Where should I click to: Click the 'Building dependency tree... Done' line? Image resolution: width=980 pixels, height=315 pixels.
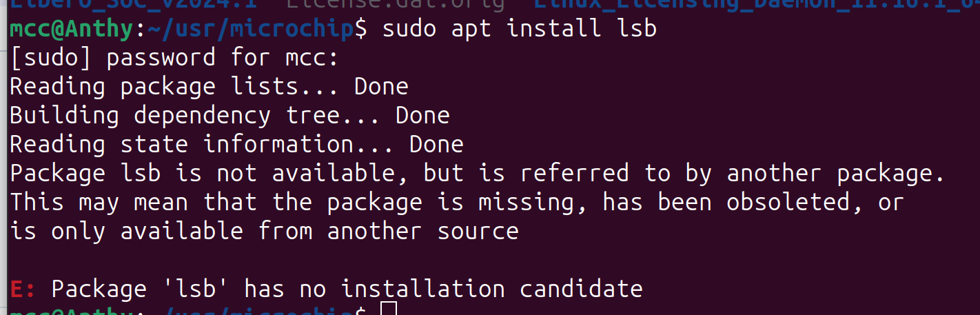[230, 115]
